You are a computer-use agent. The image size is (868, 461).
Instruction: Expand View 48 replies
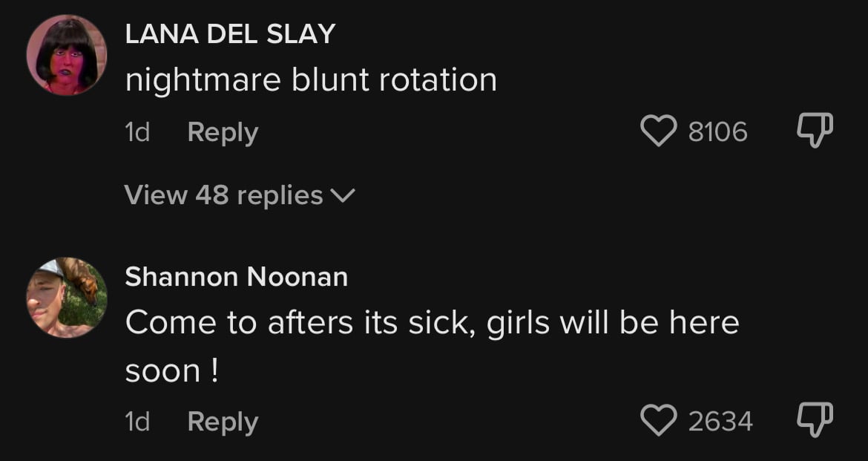click(240, 195)
